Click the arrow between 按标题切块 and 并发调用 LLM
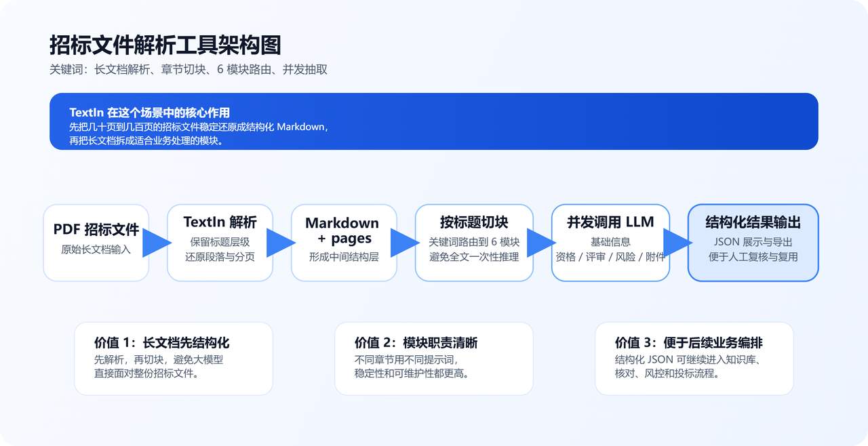Screen dimensions: 868x446 [x=541, y=243]
